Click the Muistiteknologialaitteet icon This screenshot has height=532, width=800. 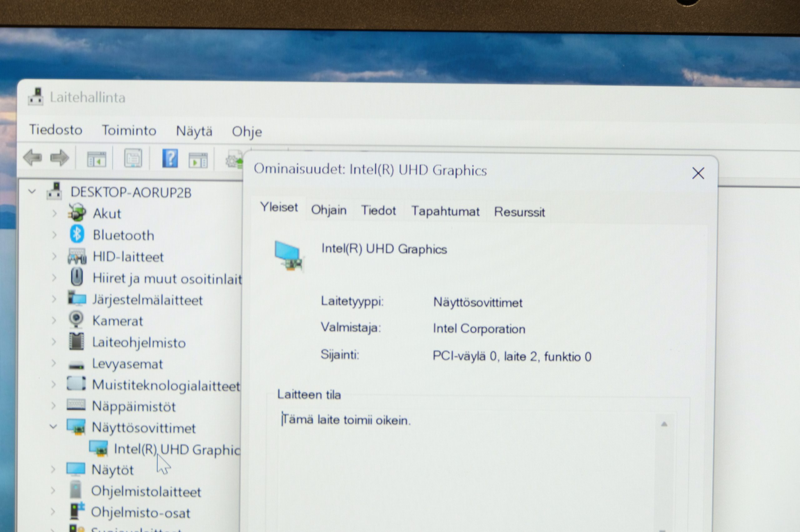[76, 384]
